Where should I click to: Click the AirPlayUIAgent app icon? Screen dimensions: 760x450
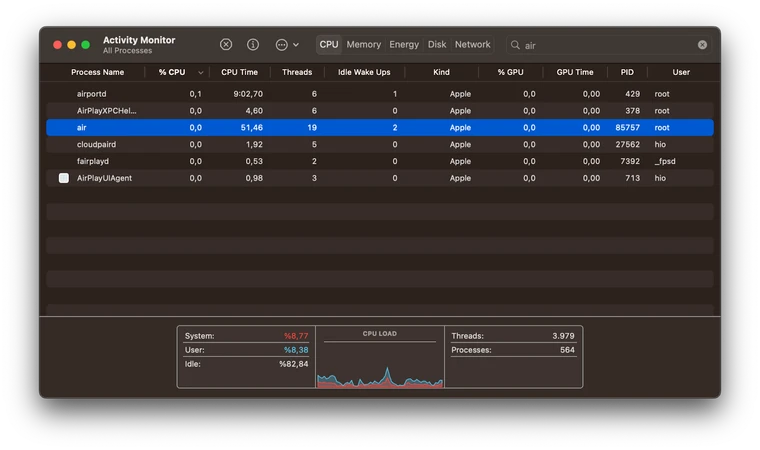tap(63, 178)
